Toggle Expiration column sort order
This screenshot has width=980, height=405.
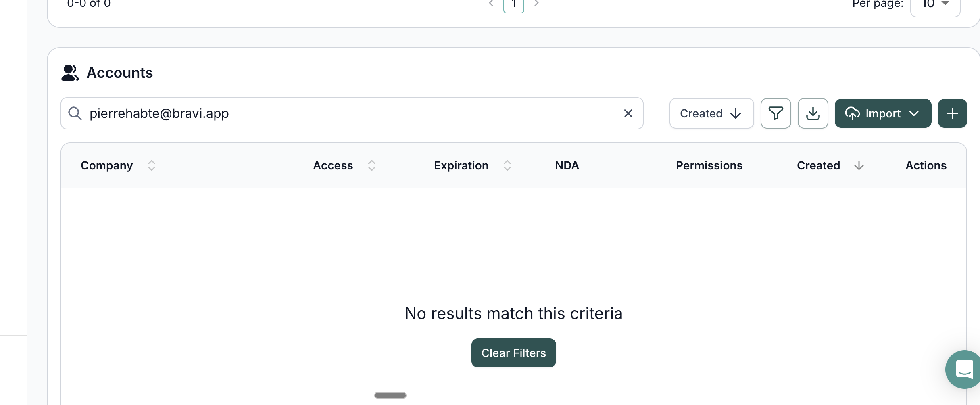pos(507,165)
